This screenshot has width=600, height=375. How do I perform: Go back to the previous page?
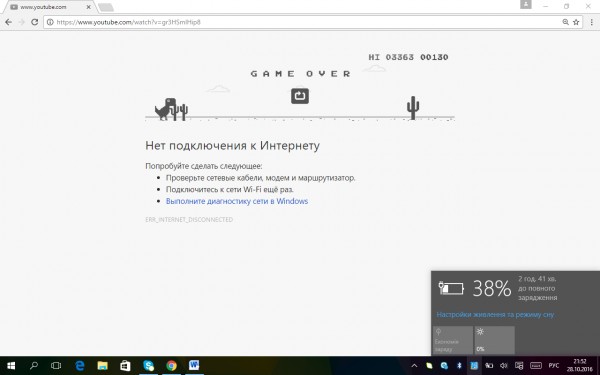click(x=8, y=22)
